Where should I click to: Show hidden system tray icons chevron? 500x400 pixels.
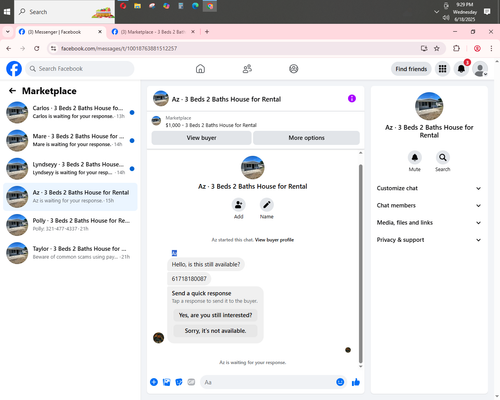tap(436, 12)
